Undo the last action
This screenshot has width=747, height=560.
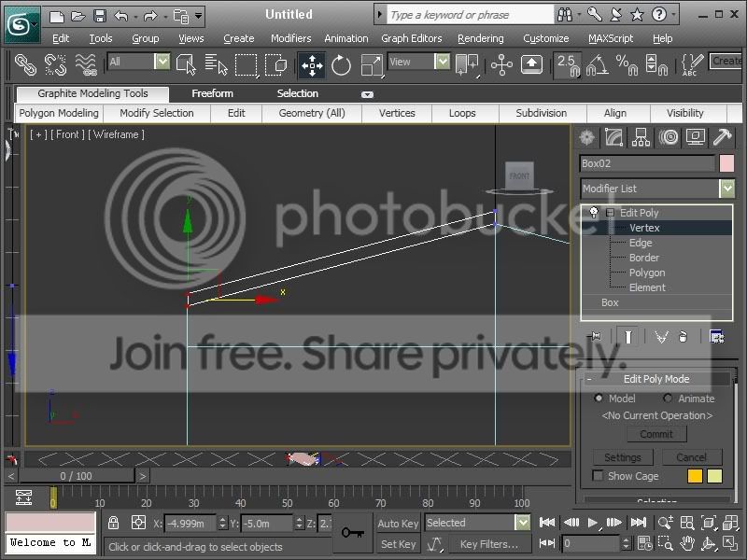121,17
